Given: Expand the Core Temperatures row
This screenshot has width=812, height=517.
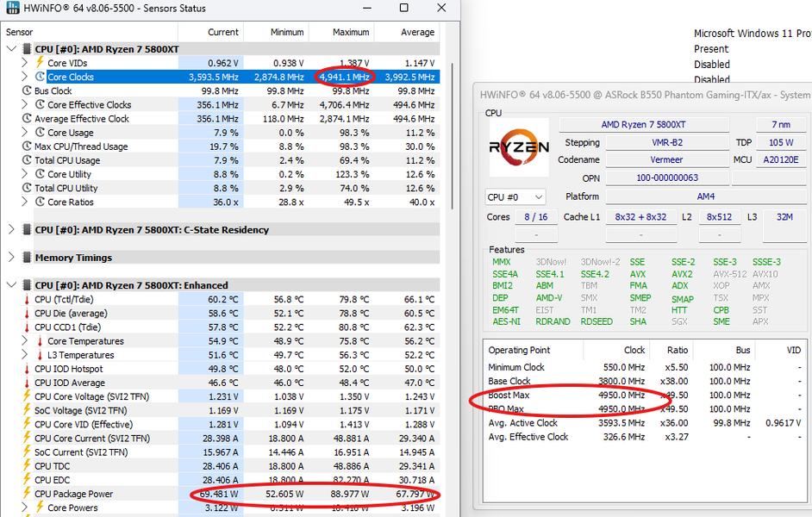Looking at the screenshot, I should click(x=25, y=341).
